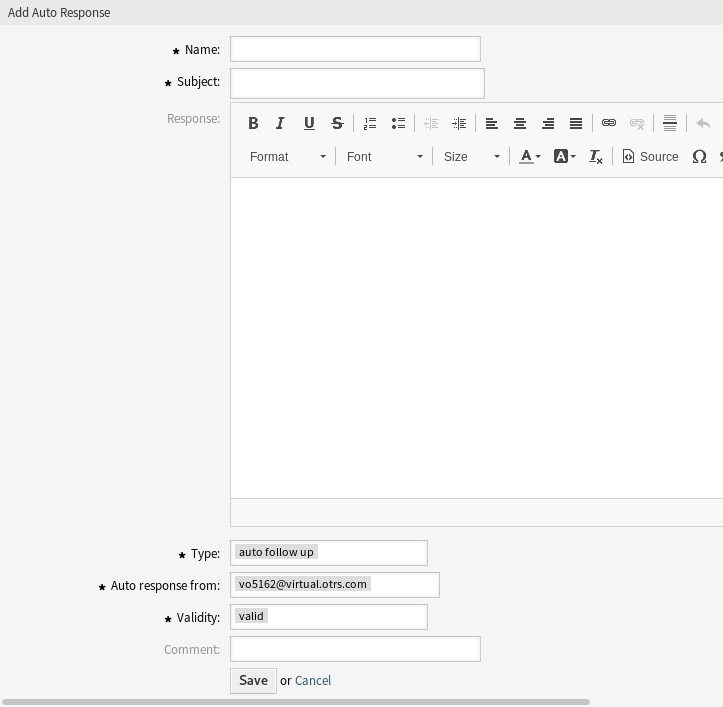Click the unlink icon
This screenshot has width=723, height=707.
[x=637, y=123]
